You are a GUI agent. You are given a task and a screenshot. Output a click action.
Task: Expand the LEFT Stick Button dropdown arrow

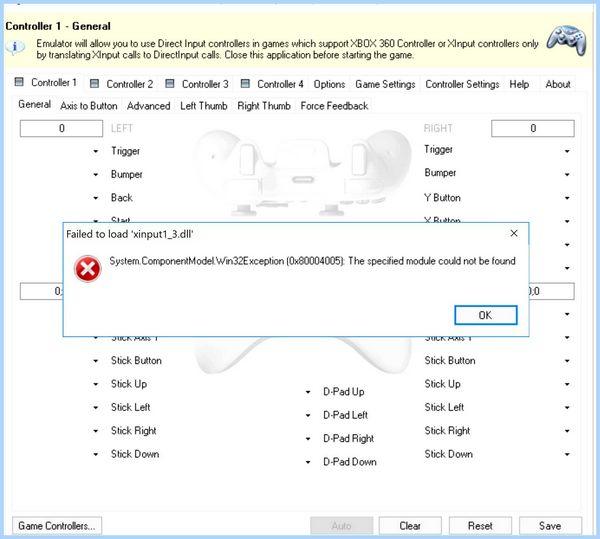click(x=96, y=361)
